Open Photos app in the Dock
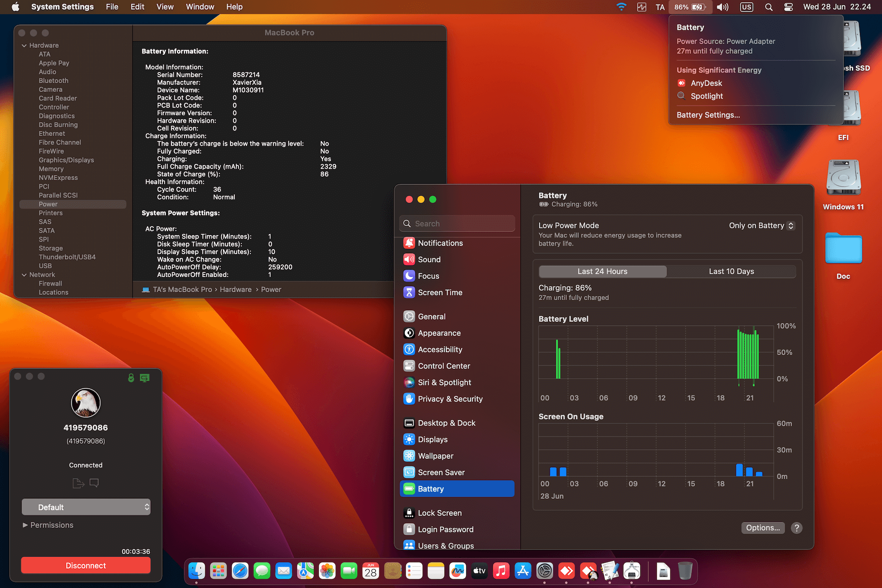This screenshot has height=588, width=882. 327,571
